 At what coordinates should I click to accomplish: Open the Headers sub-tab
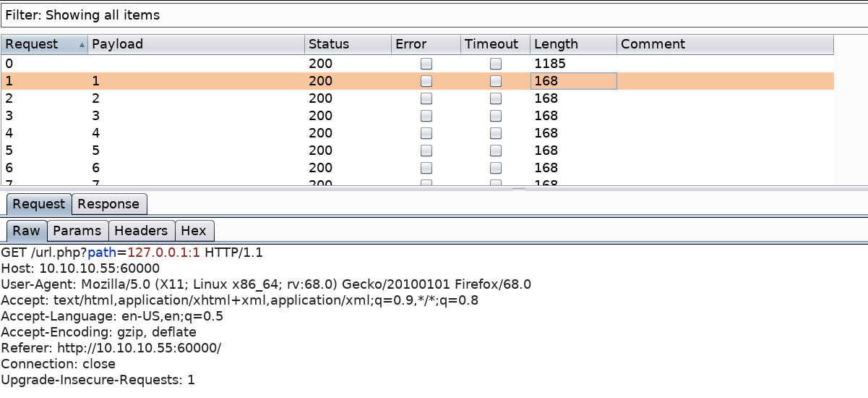tap(141, 231)
